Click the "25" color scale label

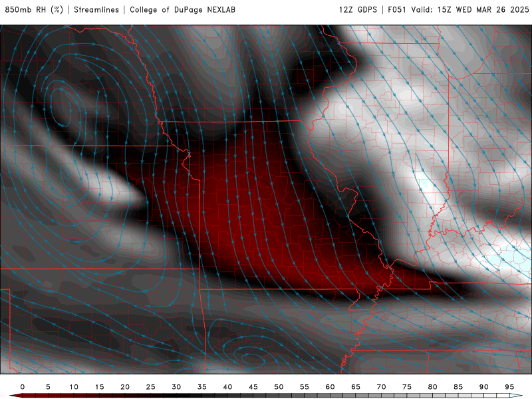click(151, 387)
